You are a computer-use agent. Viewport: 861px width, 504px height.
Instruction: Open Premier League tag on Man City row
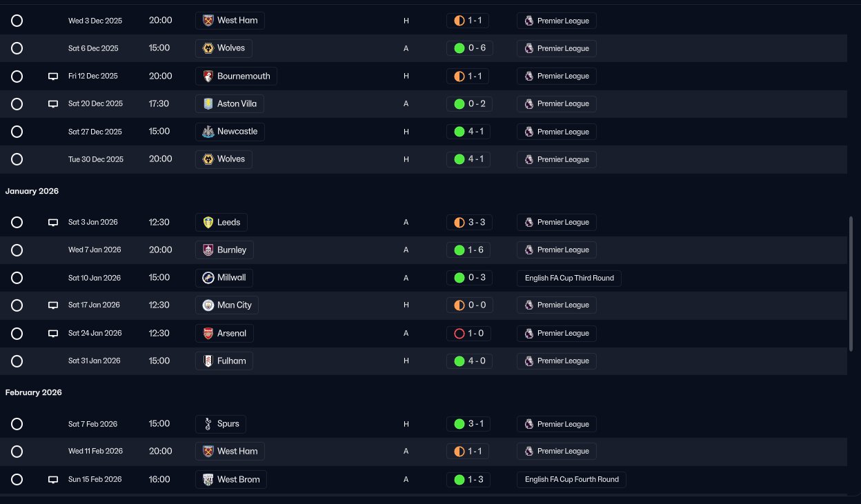[x=557, y=305]
